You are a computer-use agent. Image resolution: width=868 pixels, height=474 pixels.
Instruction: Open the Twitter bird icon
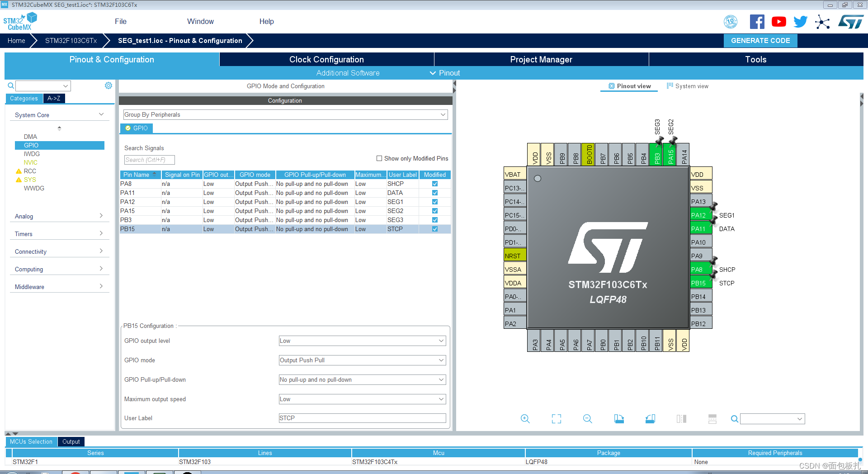tap(800, 22)
